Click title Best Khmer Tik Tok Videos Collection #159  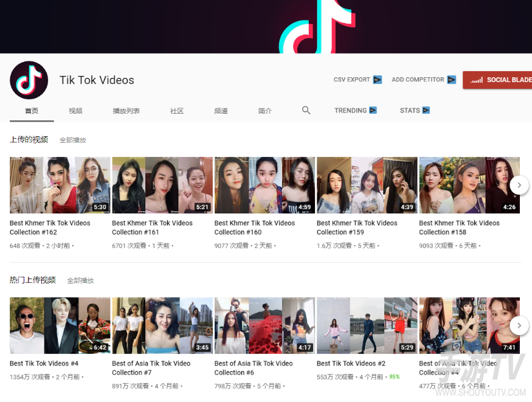pyautogui.click(x=357, y=227)
